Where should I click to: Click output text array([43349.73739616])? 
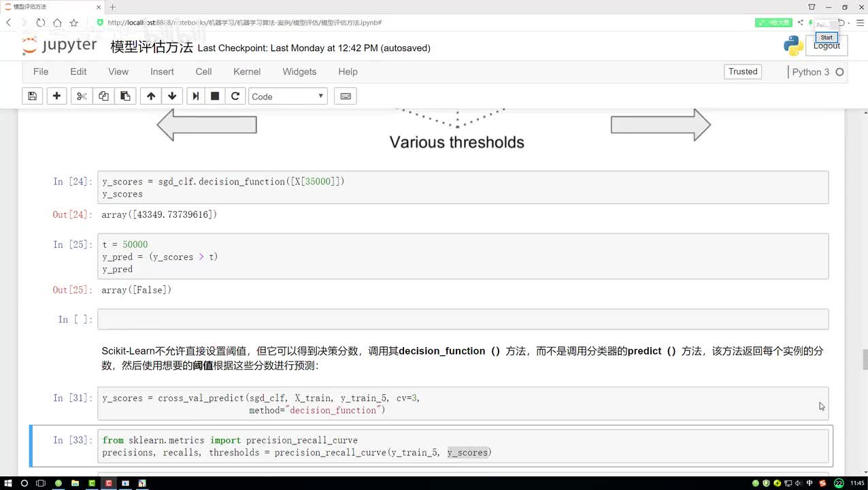160,214
